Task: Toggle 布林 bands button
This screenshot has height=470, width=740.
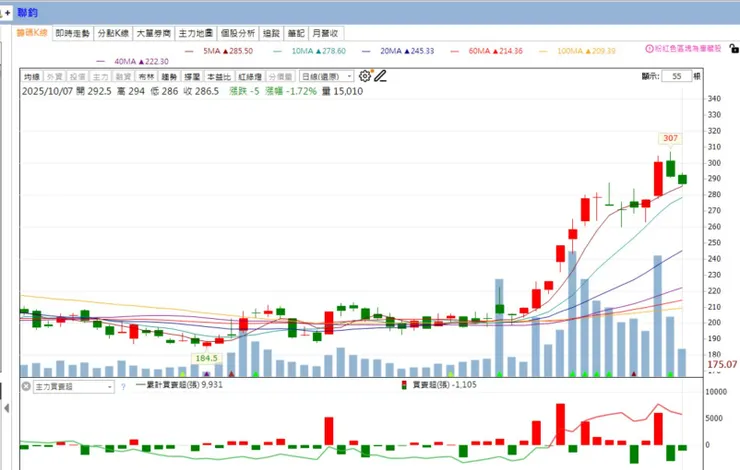Action: click(146, 76)
